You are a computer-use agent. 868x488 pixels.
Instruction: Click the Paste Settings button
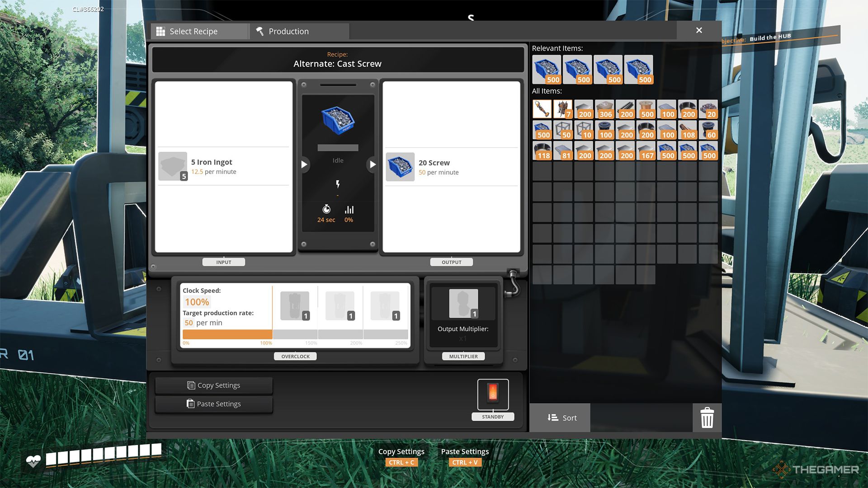(x=214, y=404)
